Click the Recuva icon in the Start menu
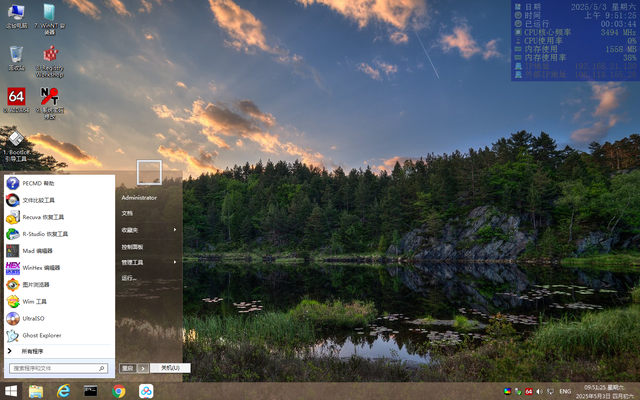Screen dimensions: 640x400 pyautogui.click(x=13, y=217)
